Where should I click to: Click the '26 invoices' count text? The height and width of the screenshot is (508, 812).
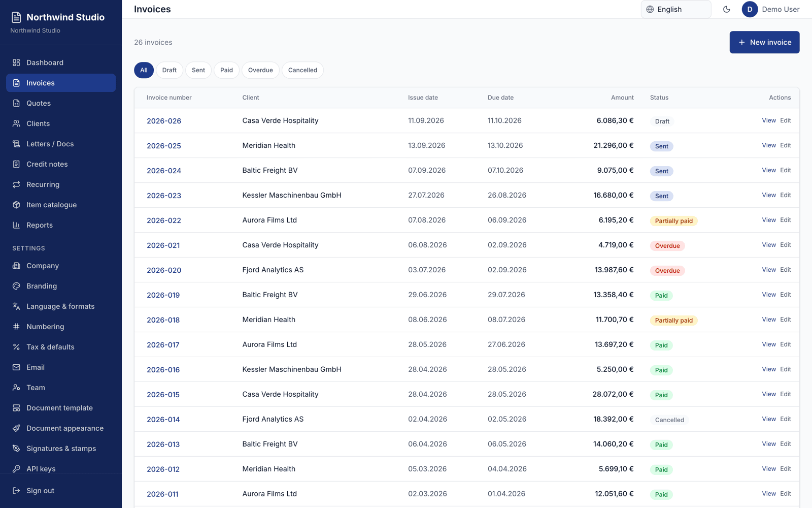[153, 42]
